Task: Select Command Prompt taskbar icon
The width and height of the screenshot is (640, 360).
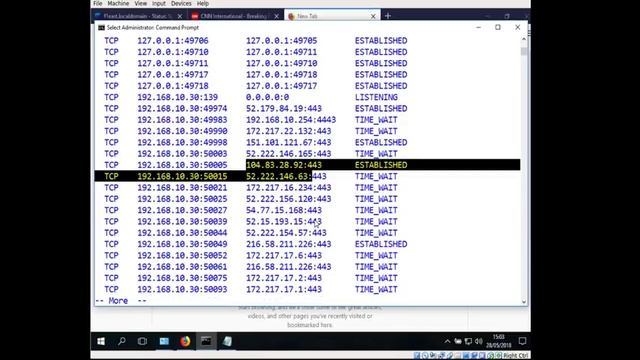Action: 206,341
